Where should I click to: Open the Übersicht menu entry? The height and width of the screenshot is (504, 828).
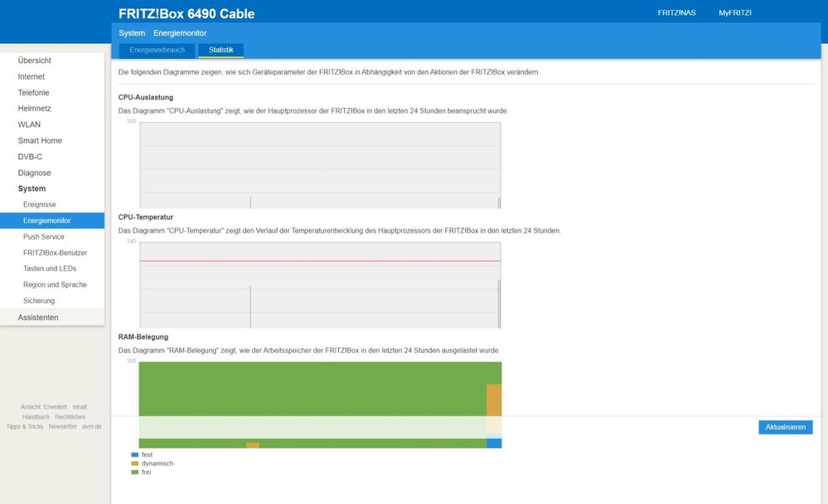(34, 61)
